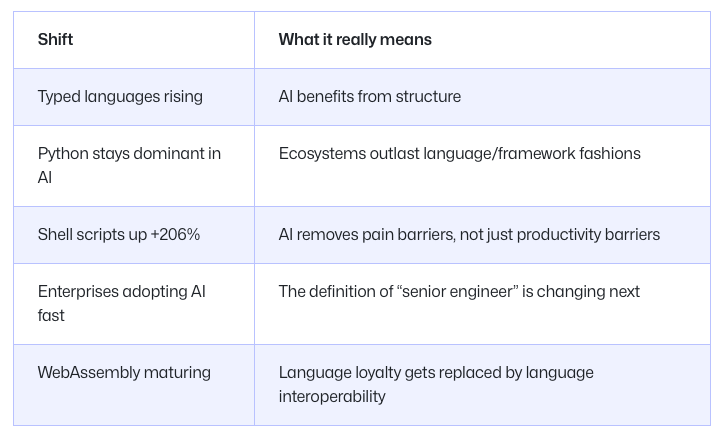Image resolution: width=721 pixels, height=438 pixels.
Task: Click the word "Typed"
Action: point(59,97)
